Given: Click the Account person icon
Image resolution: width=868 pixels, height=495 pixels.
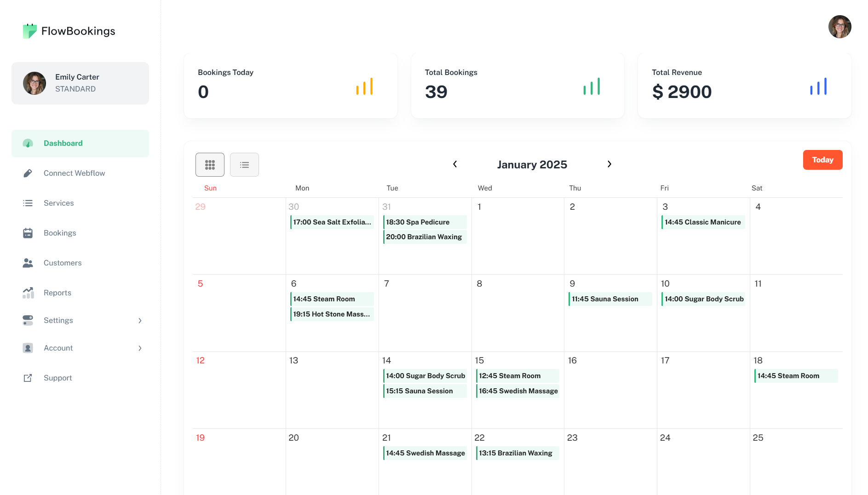Looking at the screenshot, I should pyautogui.click(x=28, y=348).
